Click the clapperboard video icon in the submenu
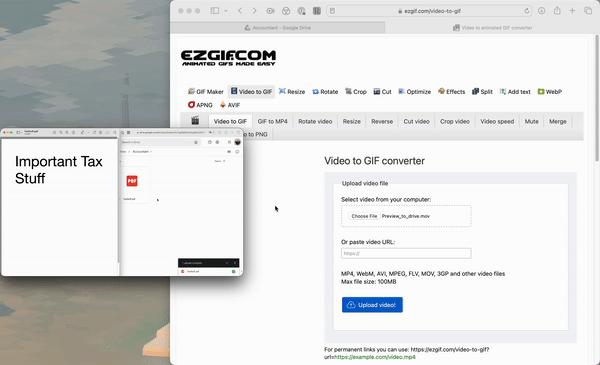The width and height of the screenshot is (600, 365). [x=195, y=121]
